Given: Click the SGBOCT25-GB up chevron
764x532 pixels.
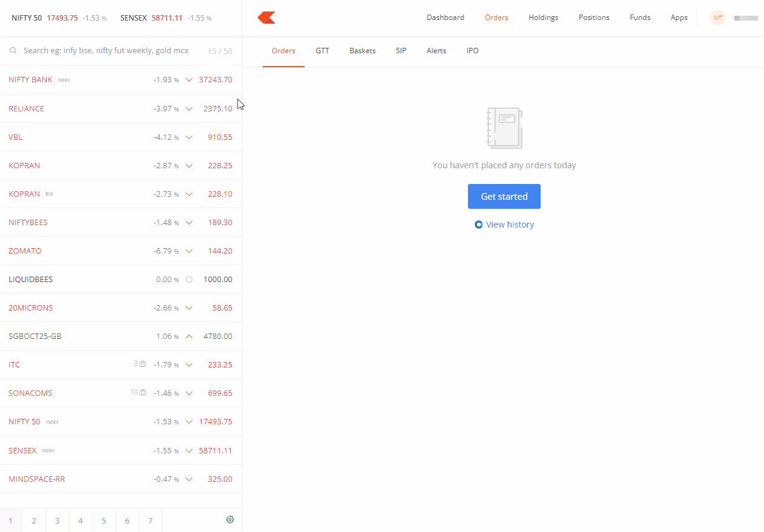Looking at the screenshot, I should pyautogui.click(x=189, y=337).
